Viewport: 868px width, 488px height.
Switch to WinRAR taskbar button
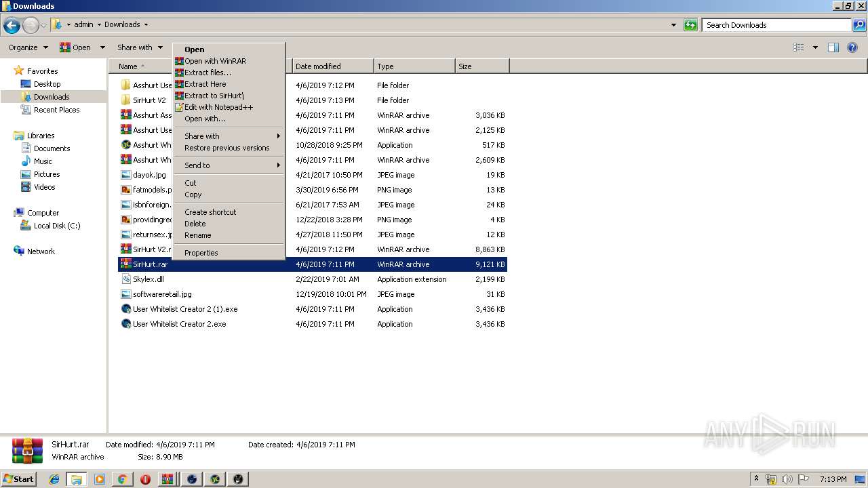167,479
